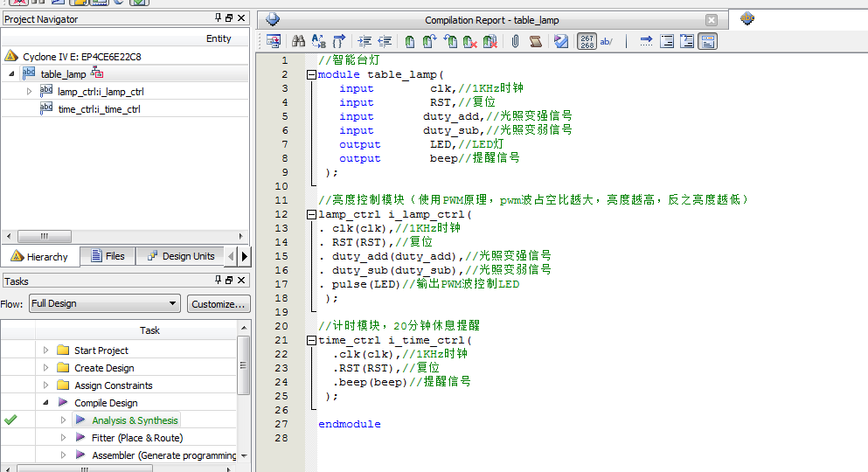Expand the Assign Constraints task
Screen dimensions: 868x472
pyautogui.click(x=46, y=385)
